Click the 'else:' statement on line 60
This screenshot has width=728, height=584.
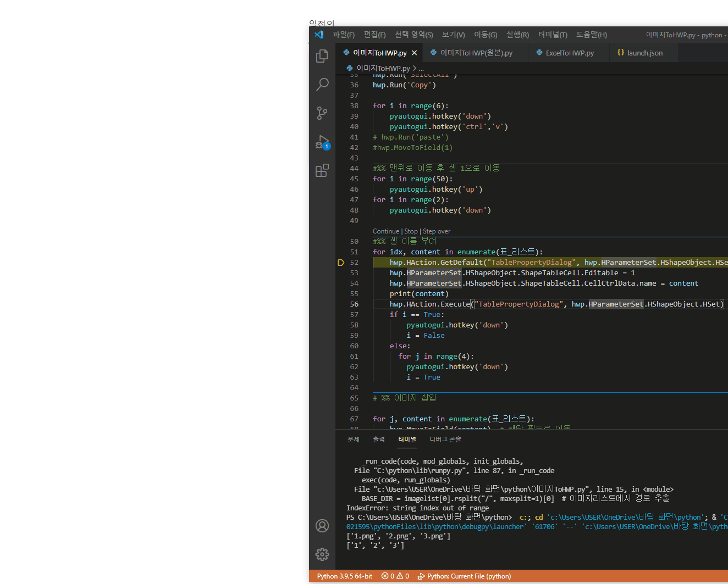click(x=400, y=346)
